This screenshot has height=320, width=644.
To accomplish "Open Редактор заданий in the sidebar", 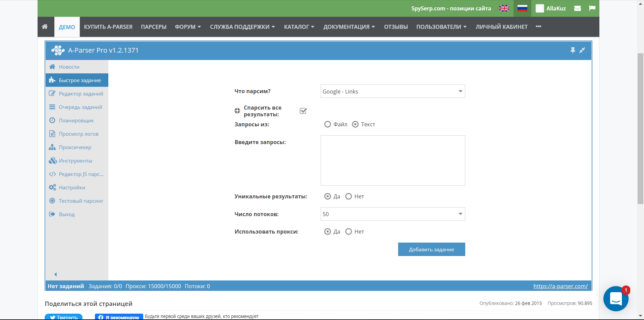I will (x=77, y=93).
